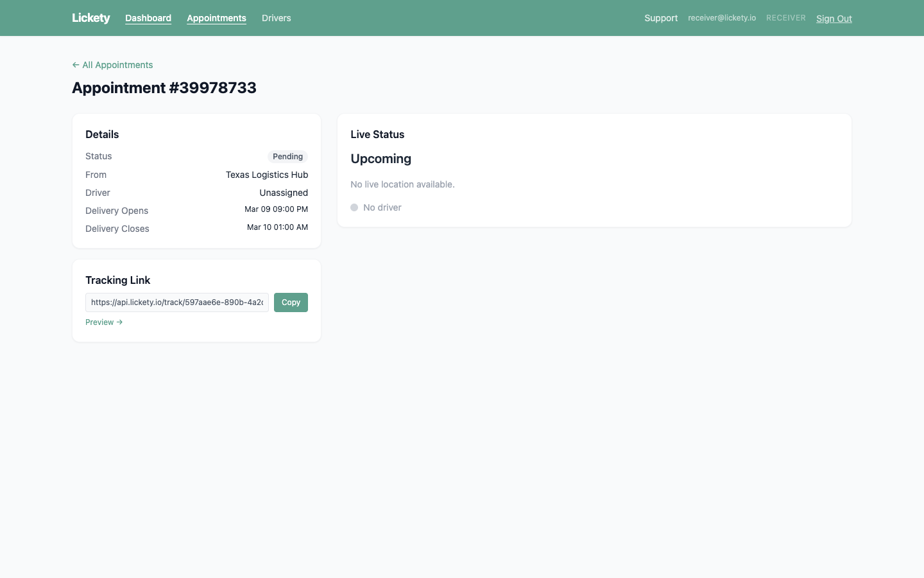Return to All Appointments list

coord(112,65)
